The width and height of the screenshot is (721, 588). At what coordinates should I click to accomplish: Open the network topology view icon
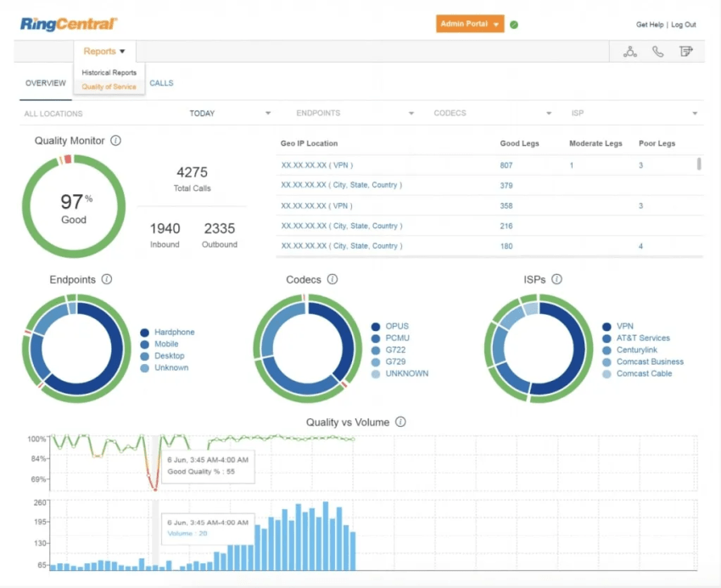pos(631,51)
